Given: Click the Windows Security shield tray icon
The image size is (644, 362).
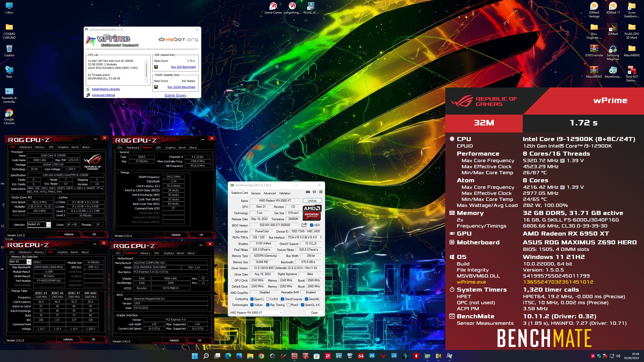Looking at the screenshot, I should click(599, 356).
